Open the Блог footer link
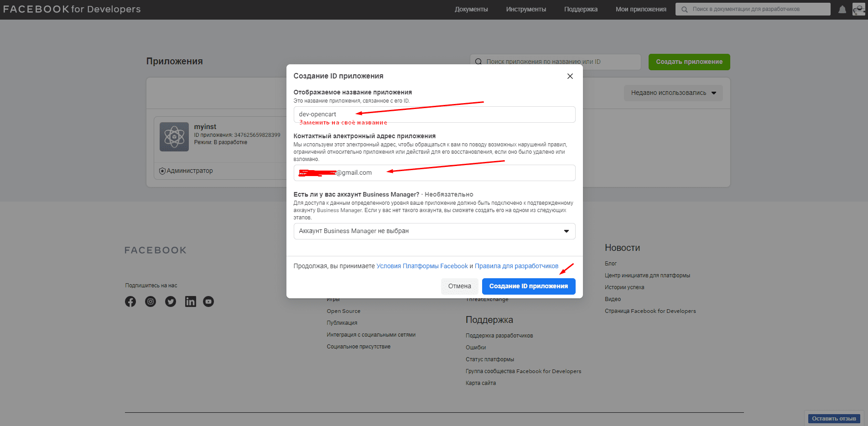The height and width of the screenshot is (426, 868). [x=611, y=264]
